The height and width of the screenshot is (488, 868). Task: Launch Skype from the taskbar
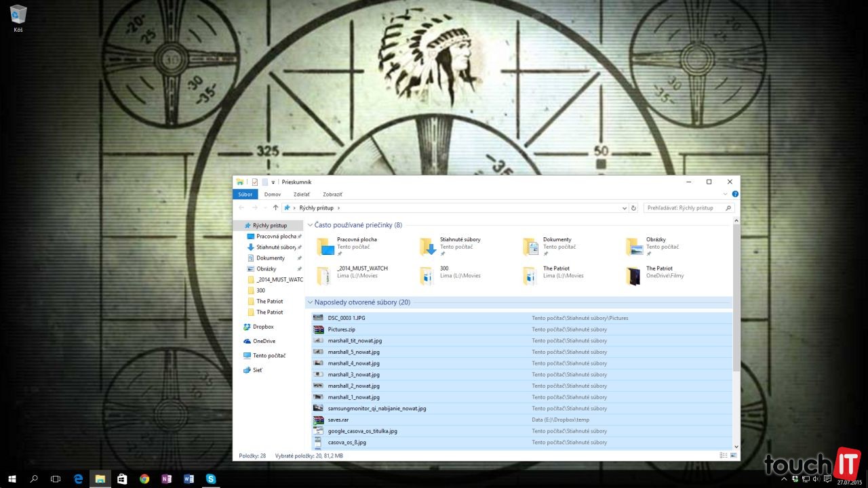click(211, 479)
